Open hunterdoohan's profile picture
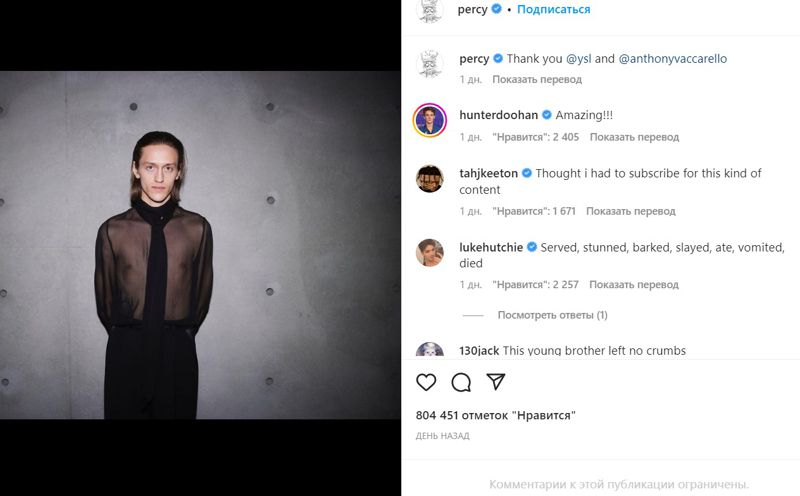The image size is (800, 496). click(x=430, y=120)
